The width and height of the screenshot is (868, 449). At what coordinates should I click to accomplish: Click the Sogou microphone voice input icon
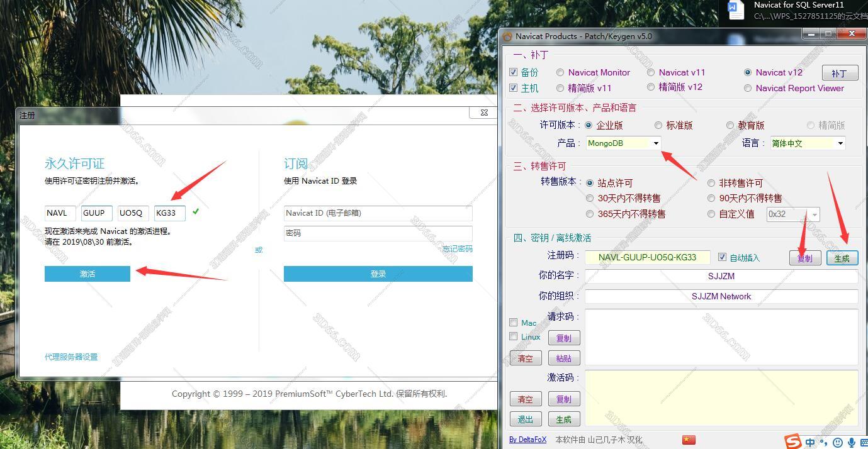(x=852, y=442)
